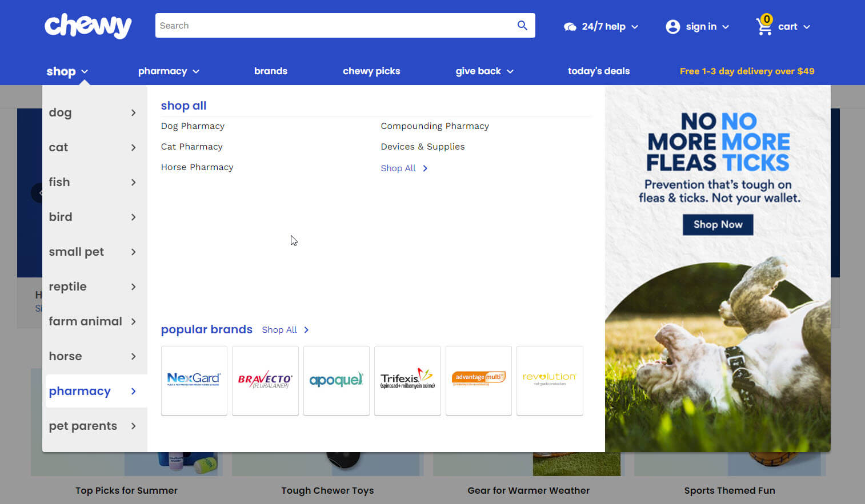
Task: Select today's deals in the navigation
Action: coord(599,71)
